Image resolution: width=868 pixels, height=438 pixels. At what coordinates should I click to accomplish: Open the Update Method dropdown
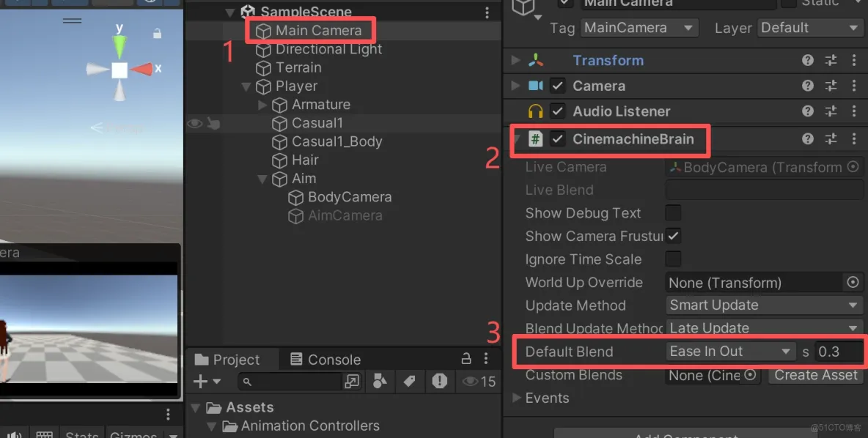pyautogui.click(x=763, y=305)
